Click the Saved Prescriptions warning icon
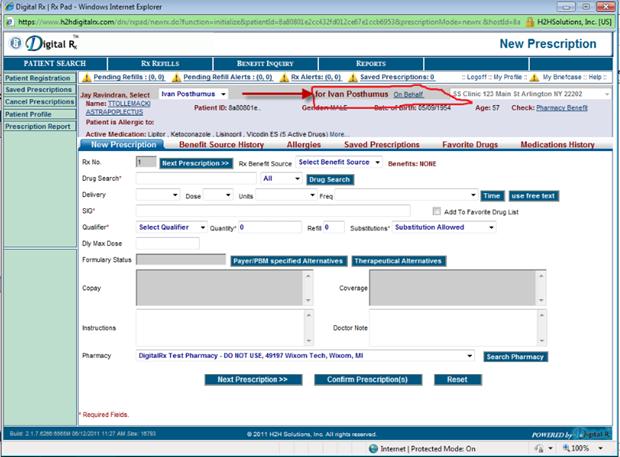 pos(353,77)
